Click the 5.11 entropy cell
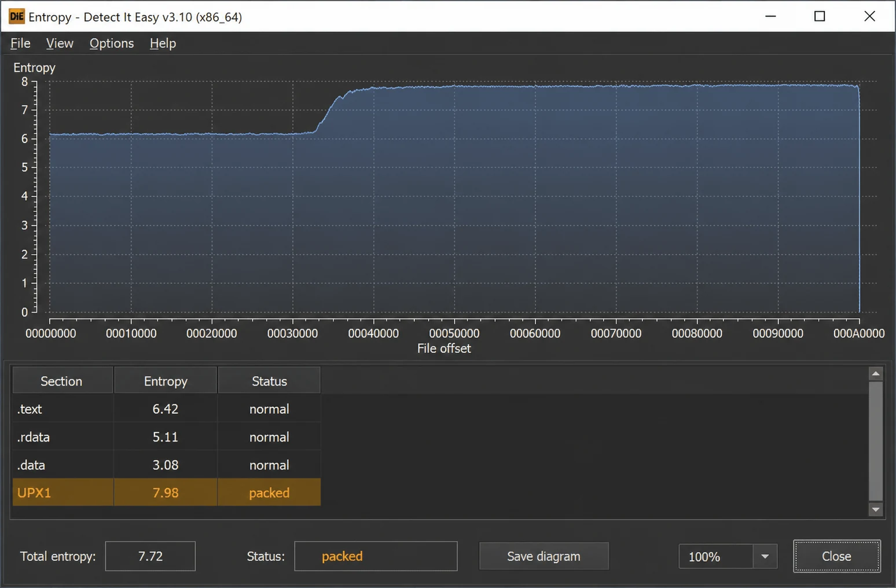This screenshot has width=896, height=588. pos(166,437)
